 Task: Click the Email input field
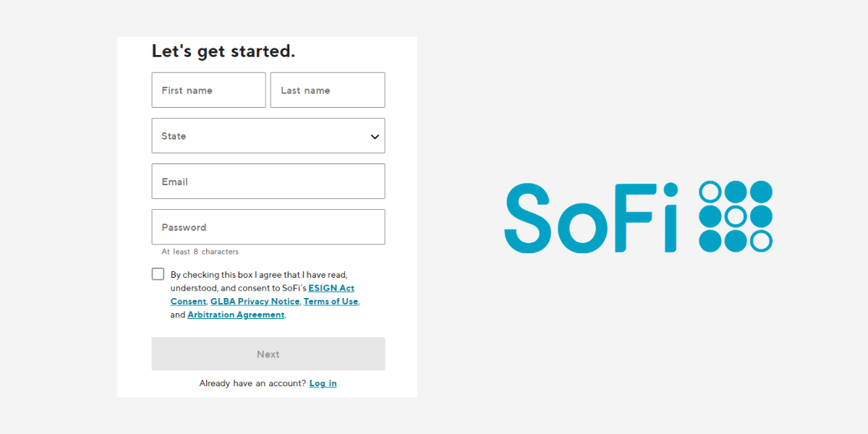(268, 181)
